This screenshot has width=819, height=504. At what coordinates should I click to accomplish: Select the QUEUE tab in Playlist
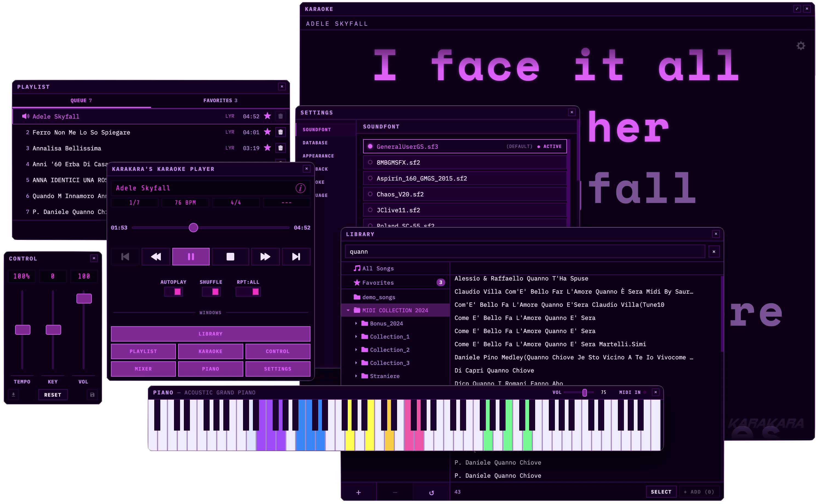click(81, 101)
